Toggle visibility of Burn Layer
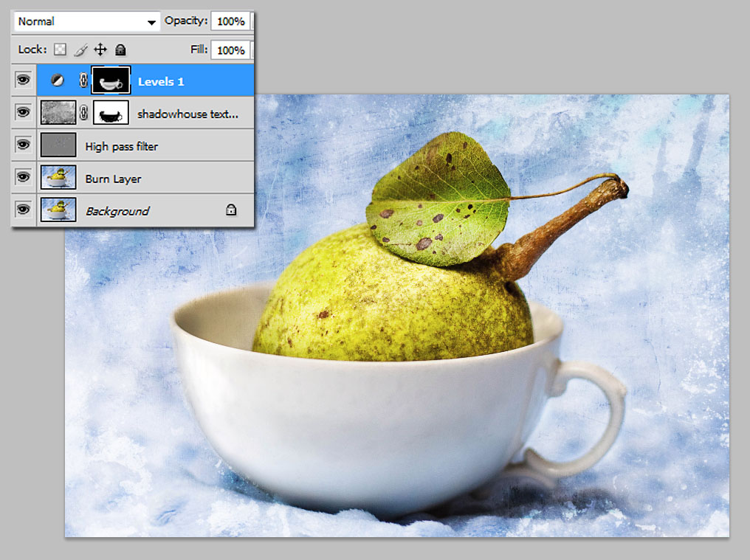750x560 pixels. point(23,178)
